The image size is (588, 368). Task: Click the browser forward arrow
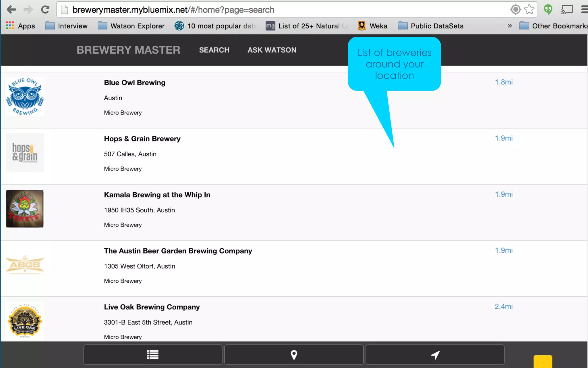tap(28, 10)
